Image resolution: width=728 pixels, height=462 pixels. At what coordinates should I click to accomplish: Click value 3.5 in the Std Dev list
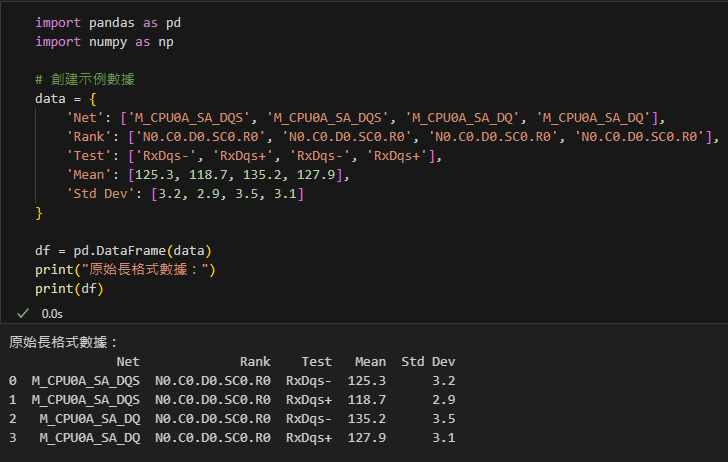point(246,194)
